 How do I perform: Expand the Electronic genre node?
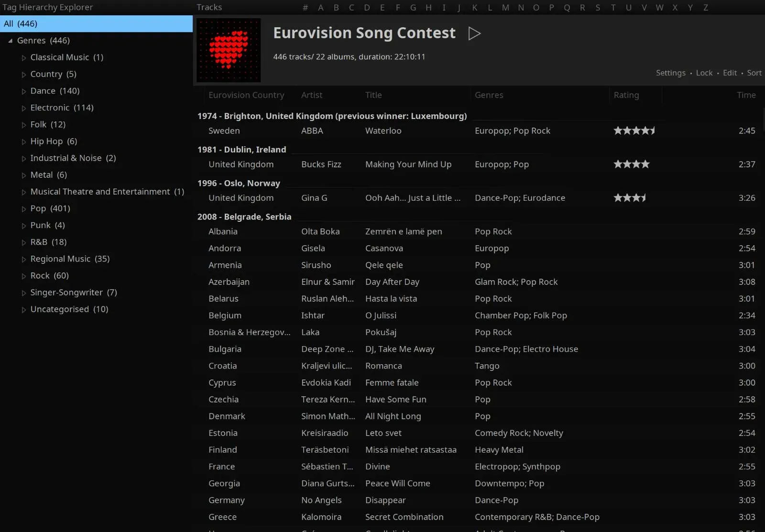(x=24, y=108)
